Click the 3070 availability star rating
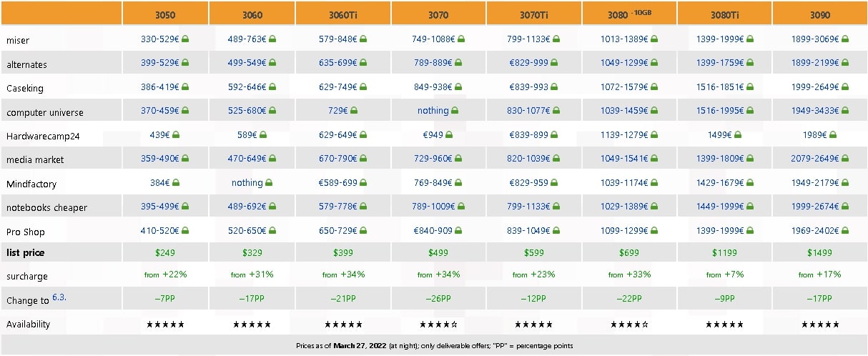The width and height of the screenshot is (868, 356). tap(438, 325)
